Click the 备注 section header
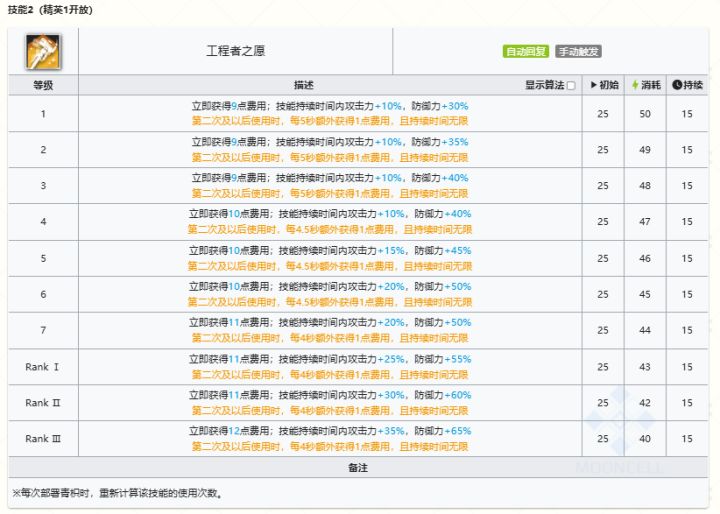Screen dimensions: 720x514 (359, 467)
